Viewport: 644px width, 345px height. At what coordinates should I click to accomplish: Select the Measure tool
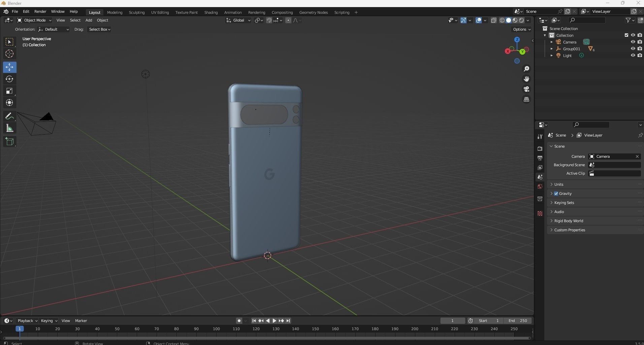[9, 128]
